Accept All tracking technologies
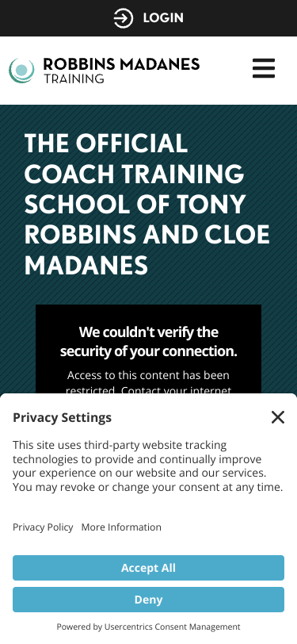297x644 pixels. pyautogui.click(x=149, y=568)
